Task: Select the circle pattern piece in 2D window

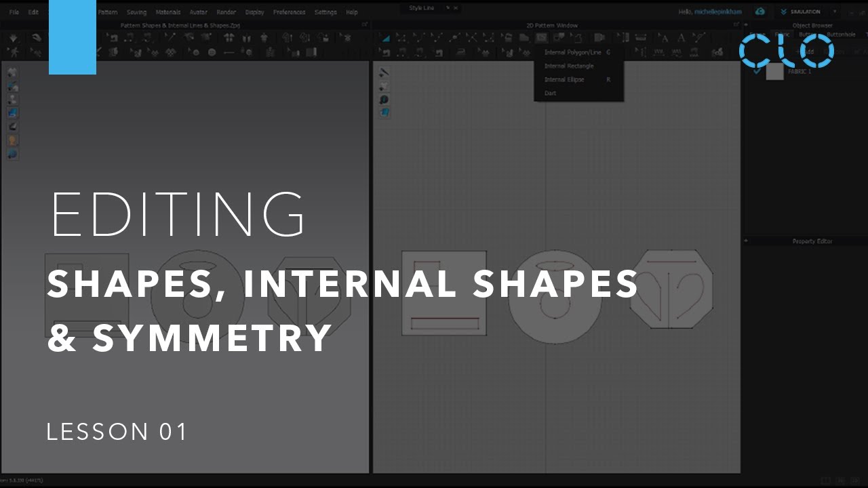Action: click(555, 296)
